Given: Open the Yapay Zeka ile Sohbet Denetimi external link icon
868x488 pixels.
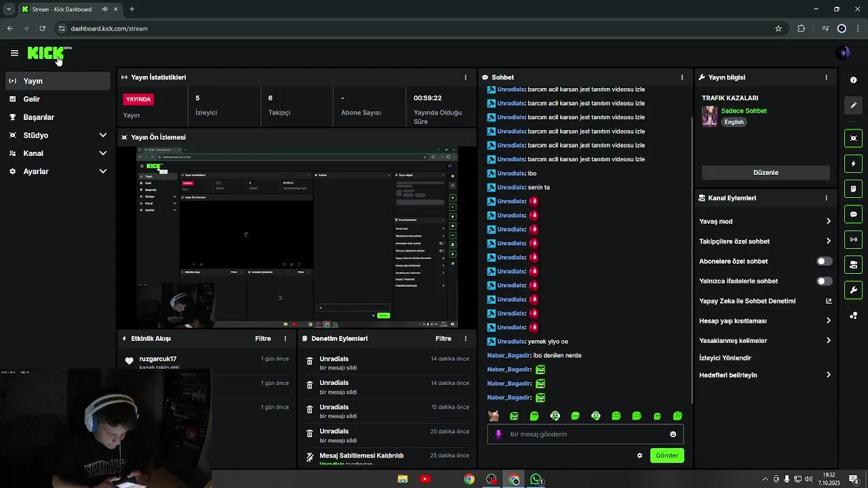Looking at the screenshot, I should coord(828,301).
